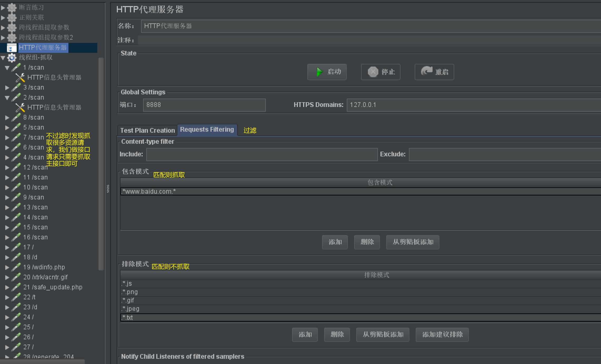The width and height of the screenshot is (601, 364).
Task: Expand the 断言练习 tree node
Action: coord(3,8)
